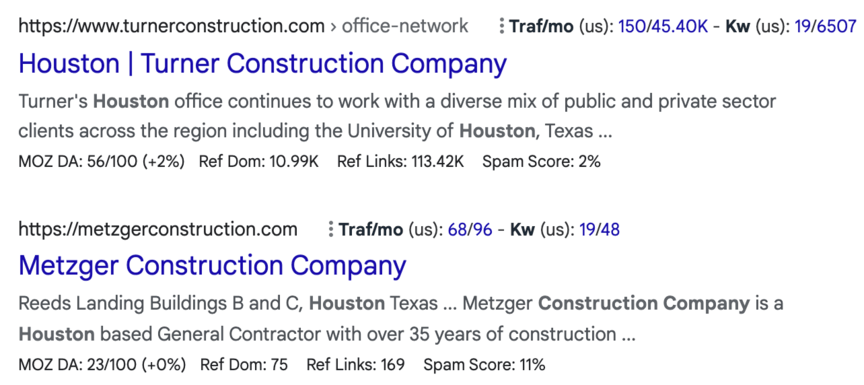Click the 19 keyword value in Turner result
Image resolution: width=864 pixels, height=385 pixels.
point(803,26)
